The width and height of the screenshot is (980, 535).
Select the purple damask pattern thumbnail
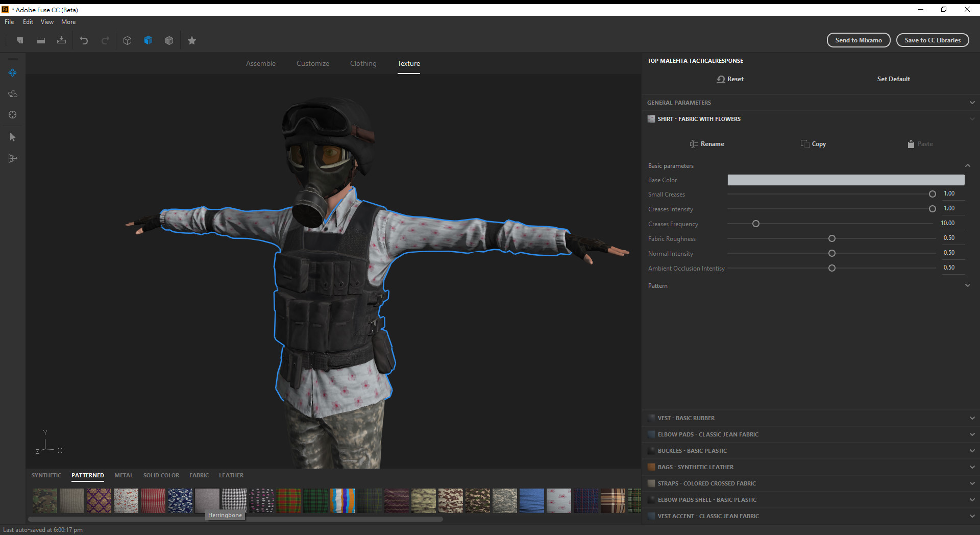[99, 501]
